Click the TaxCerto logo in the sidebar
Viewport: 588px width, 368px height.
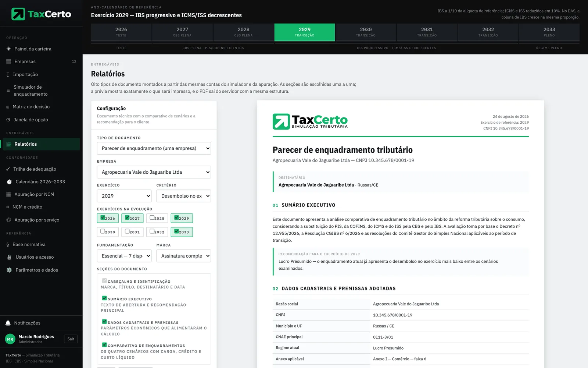(x=41, y=14)
